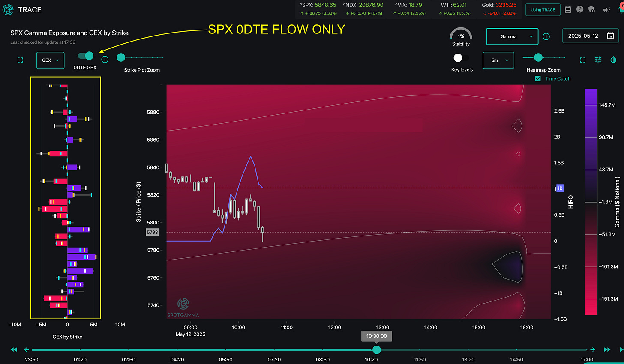Click the shield privacy icon
Image resolution: width=624 pixels, height=364 pixels.
(592, 9)
